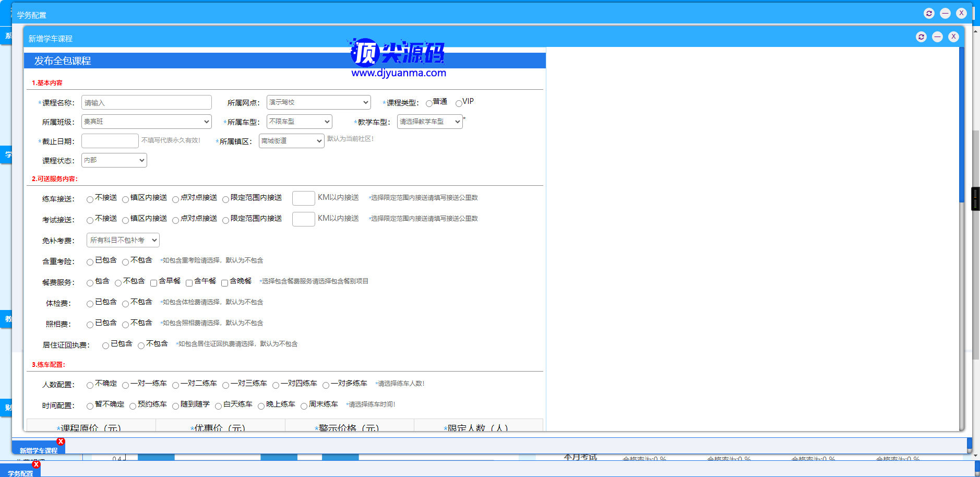
Task: Click refresh icon in 新增学车课程 title bar
Action: [x=921, y=37]
